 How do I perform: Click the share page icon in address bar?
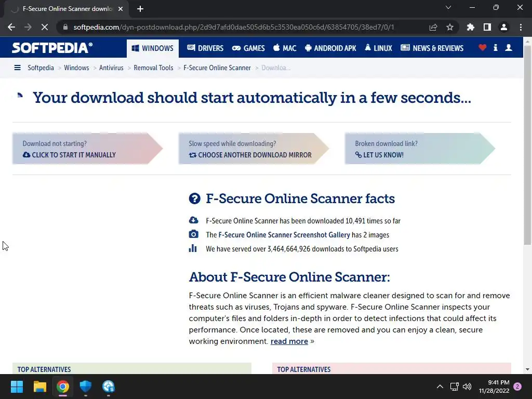point(433,27)
